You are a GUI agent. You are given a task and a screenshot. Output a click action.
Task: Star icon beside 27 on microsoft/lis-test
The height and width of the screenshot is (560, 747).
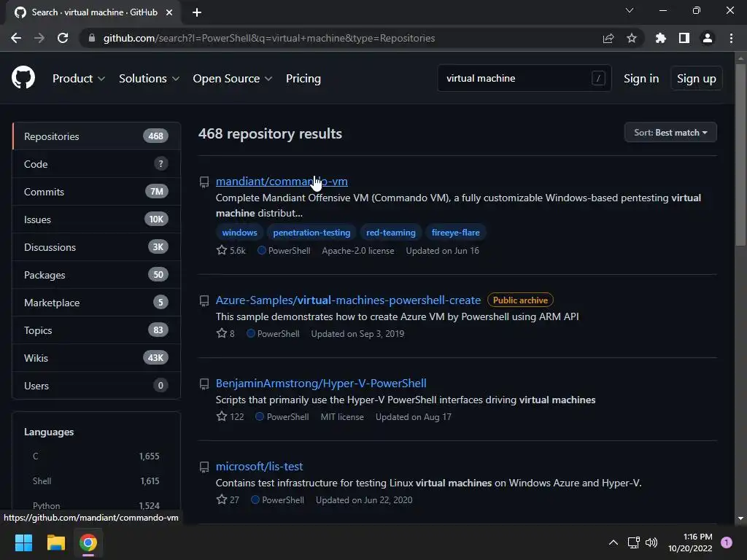222,499
